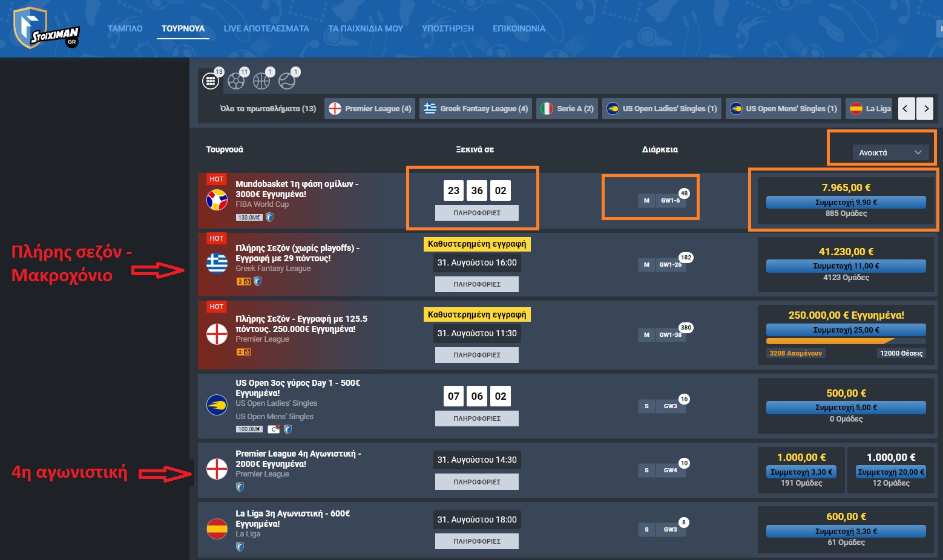Viewport: 943px width, 560px height.
Task: Click the GW1-38 duration badge
Action: [671, 334]
